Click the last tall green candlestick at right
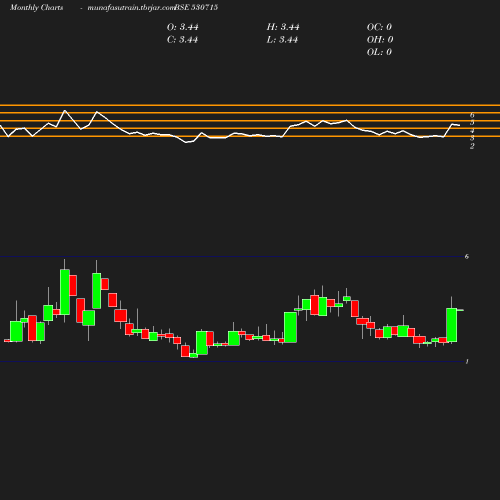The image size is (500, 500). coord(452,325)
